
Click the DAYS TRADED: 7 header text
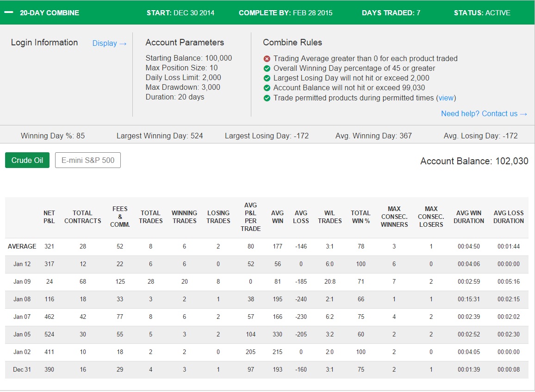pos(391,13)
